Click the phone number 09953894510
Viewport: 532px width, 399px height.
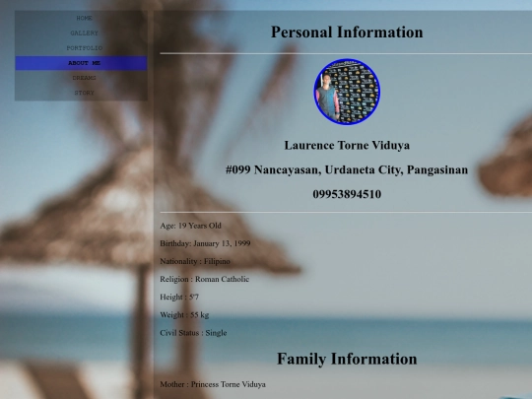pos(347,194)
